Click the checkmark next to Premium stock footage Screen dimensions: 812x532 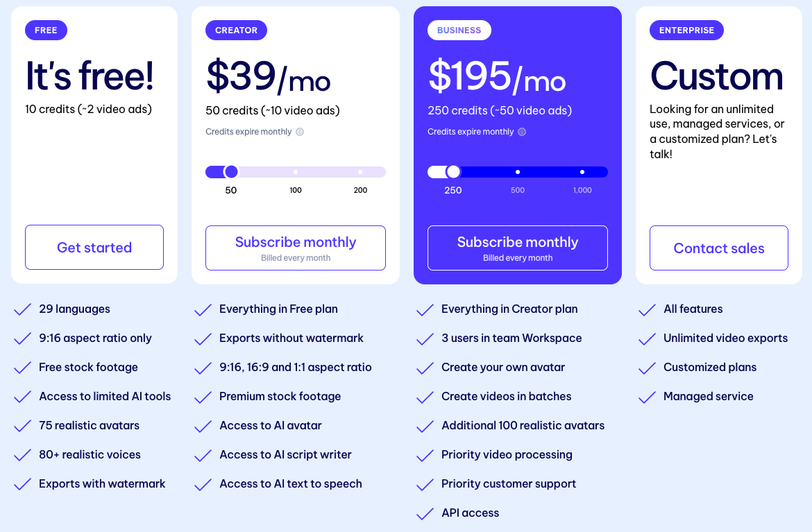(x=203, y=397)
